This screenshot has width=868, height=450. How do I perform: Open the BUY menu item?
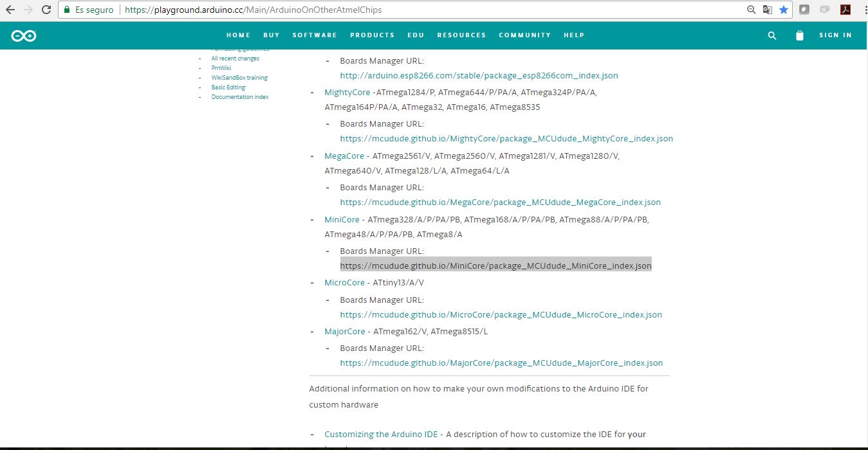(x=272, y=35)
